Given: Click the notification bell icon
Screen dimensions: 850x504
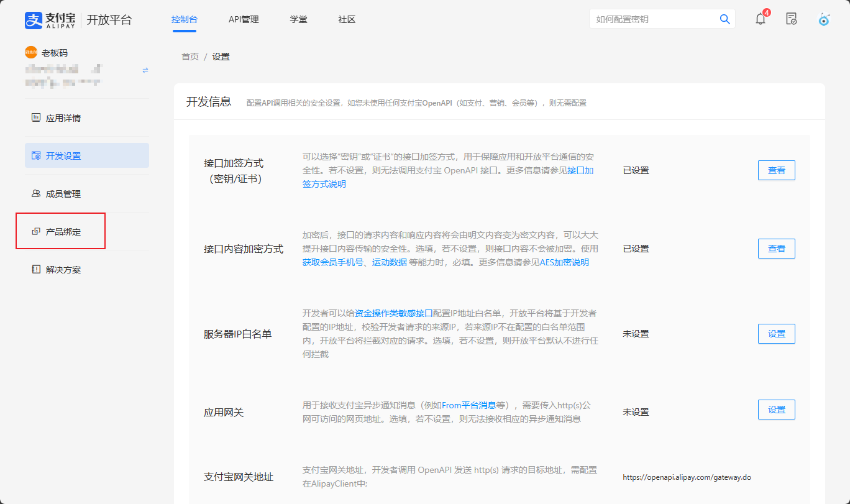Looking at the screenshot, I should [761, 19].
